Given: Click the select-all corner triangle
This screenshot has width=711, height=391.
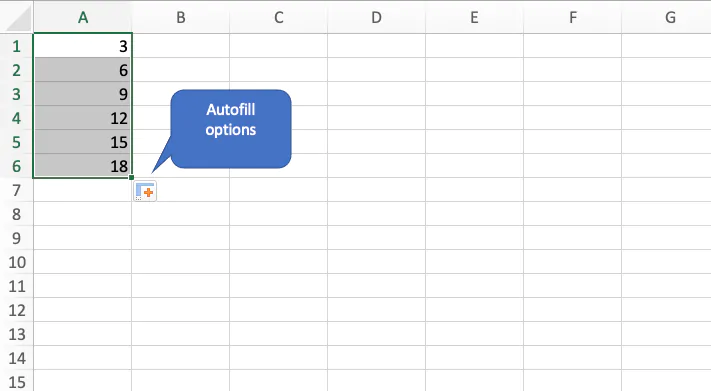Looking at the screenshot, I should tap(17, 18).
